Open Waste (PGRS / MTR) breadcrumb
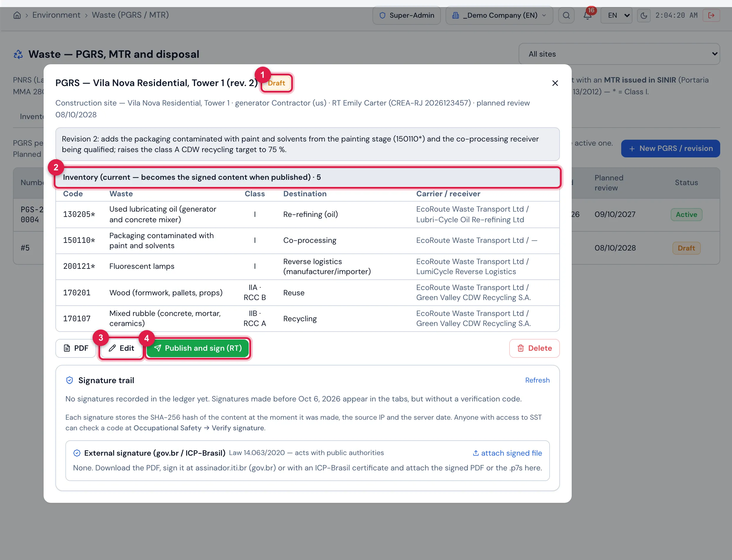732x560 pixels. (130, 15)
